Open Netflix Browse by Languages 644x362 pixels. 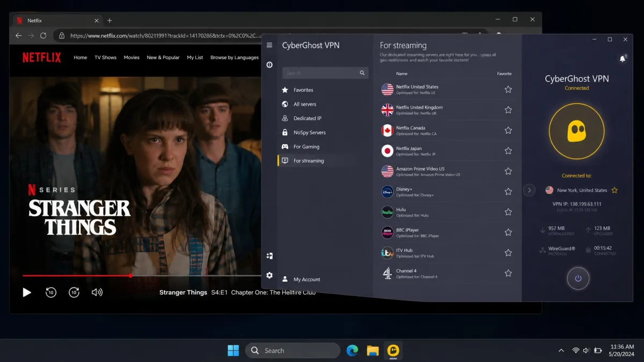click(235, 57)
